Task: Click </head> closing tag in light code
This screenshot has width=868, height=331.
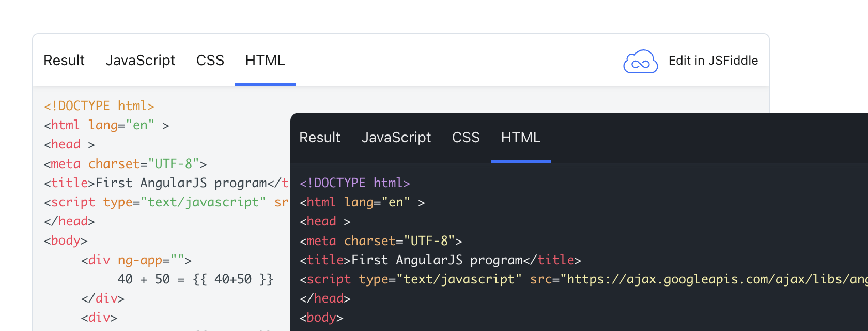Action: 69,221
